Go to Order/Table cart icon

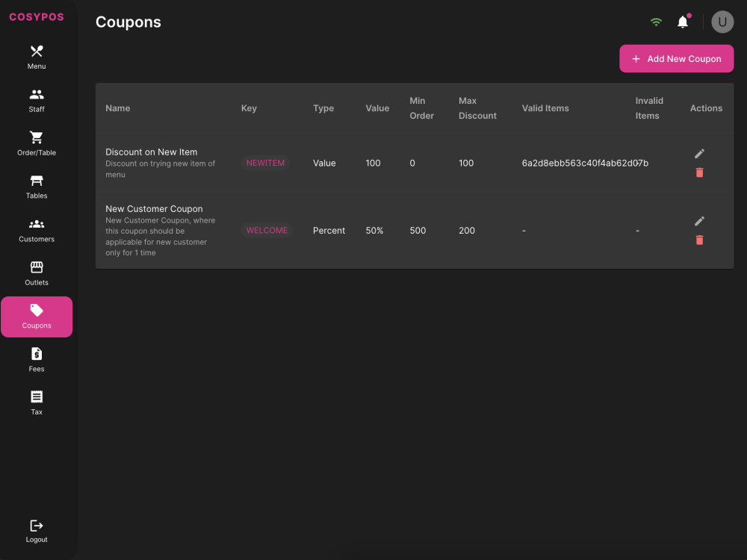(37, 137)
